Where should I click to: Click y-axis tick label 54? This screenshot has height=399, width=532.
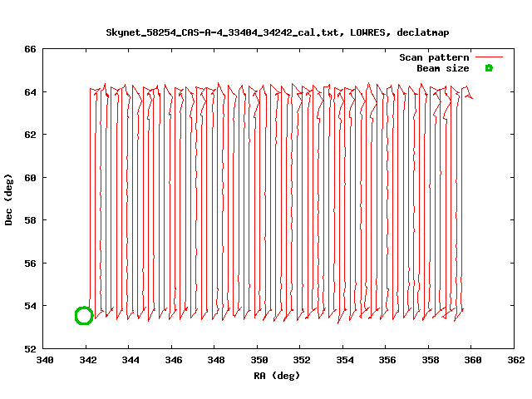[30, 306]
